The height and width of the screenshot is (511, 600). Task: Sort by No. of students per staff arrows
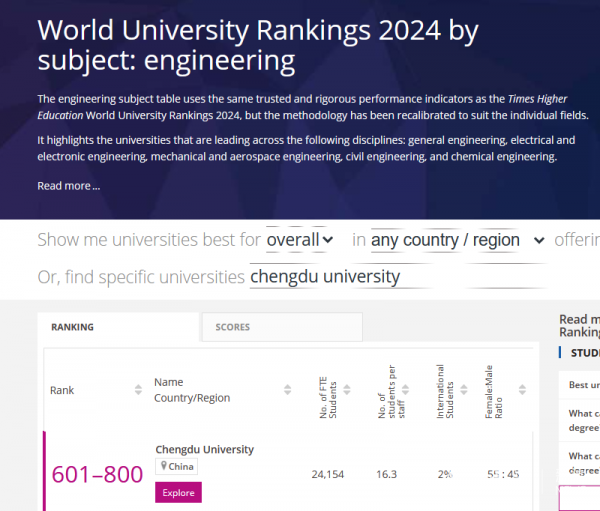(x=405, y=390)
